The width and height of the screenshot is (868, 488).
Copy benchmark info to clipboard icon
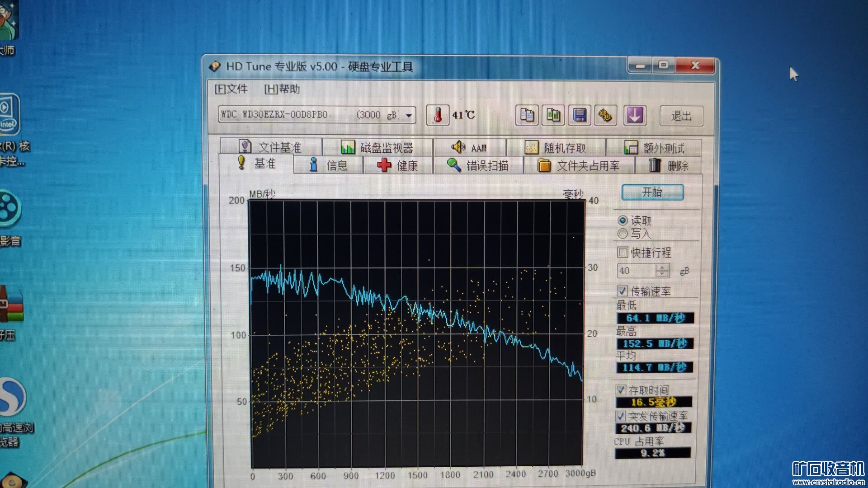coord(527,115)
